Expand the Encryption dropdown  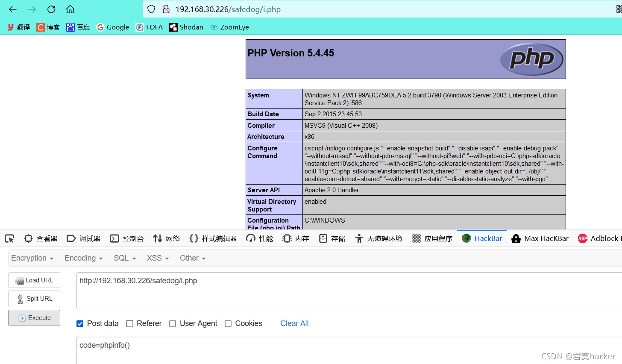click(x=32, y=258)
